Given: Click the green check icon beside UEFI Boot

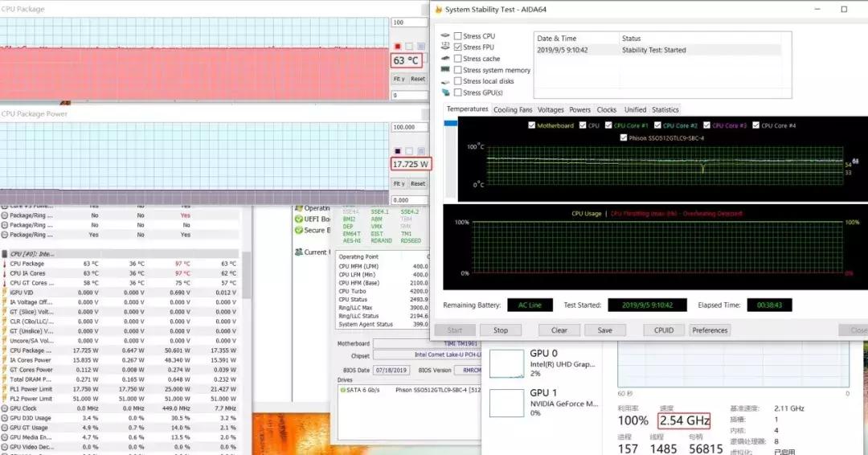Looking at the screenshot, I should tap(298, 219).
